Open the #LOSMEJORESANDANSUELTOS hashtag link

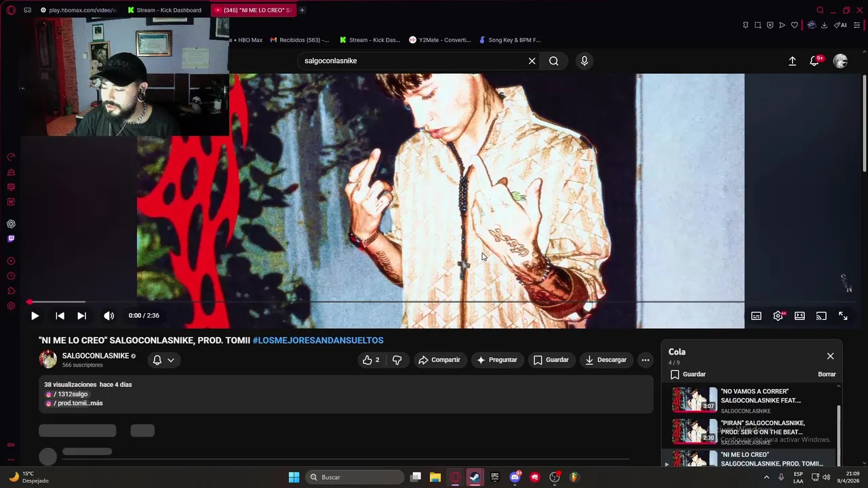[x=318, y=340]
